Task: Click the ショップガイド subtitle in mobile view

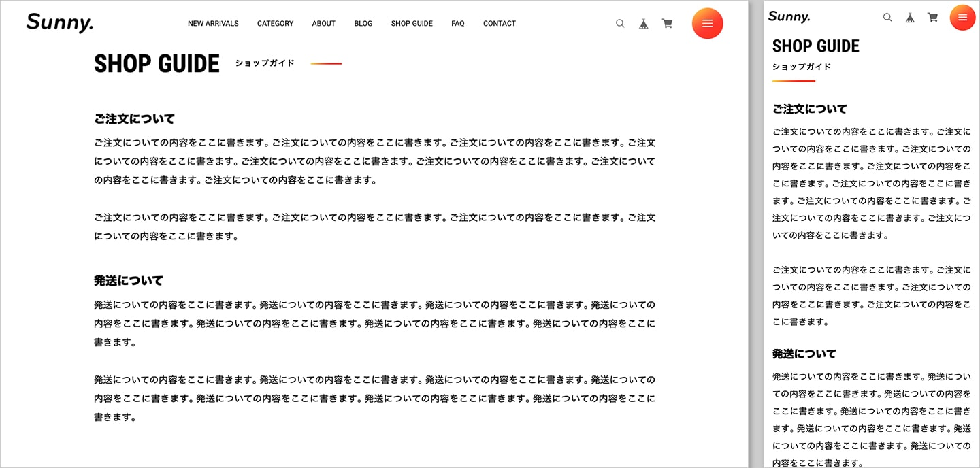Action: [802, 67]
